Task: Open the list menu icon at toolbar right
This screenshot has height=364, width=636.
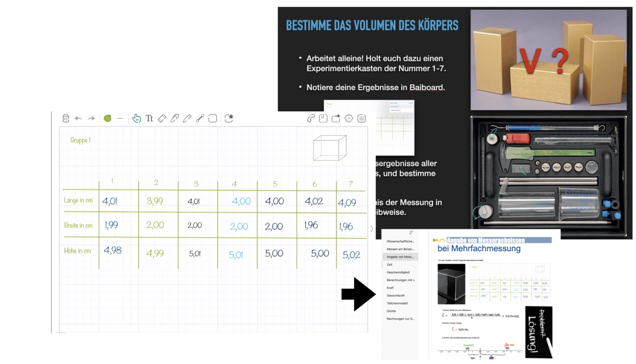Action: (x=362, y=118)
